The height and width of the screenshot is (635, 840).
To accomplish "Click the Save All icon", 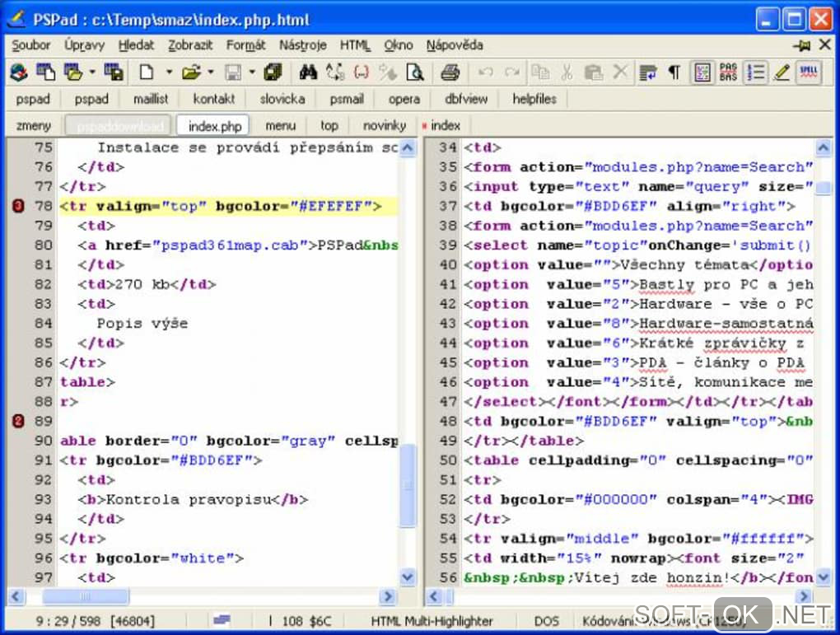I will click(x=273, y=72).
